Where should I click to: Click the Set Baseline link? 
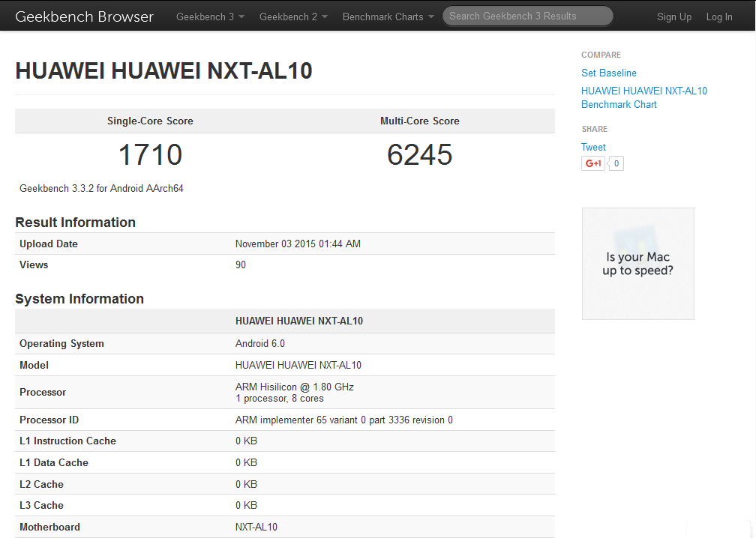(609, 73)
